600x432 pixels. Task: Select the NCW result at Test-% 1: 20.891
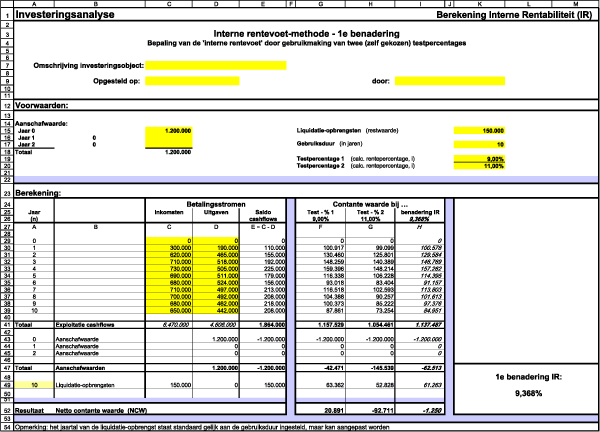pyautogui.click(x=321, y=410)
